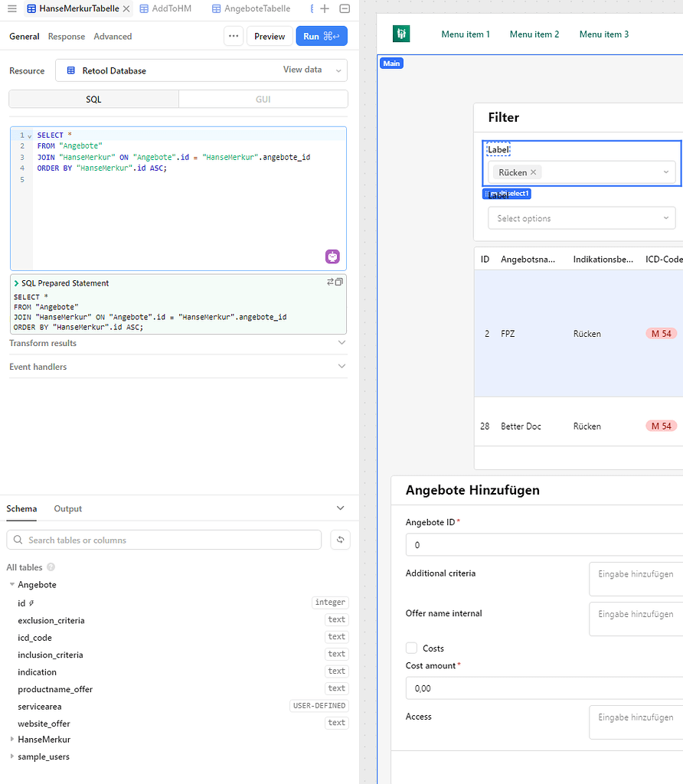Switch query editor to SQL mode
Viewport: 683px width, 784px height.
coord(93,99)
